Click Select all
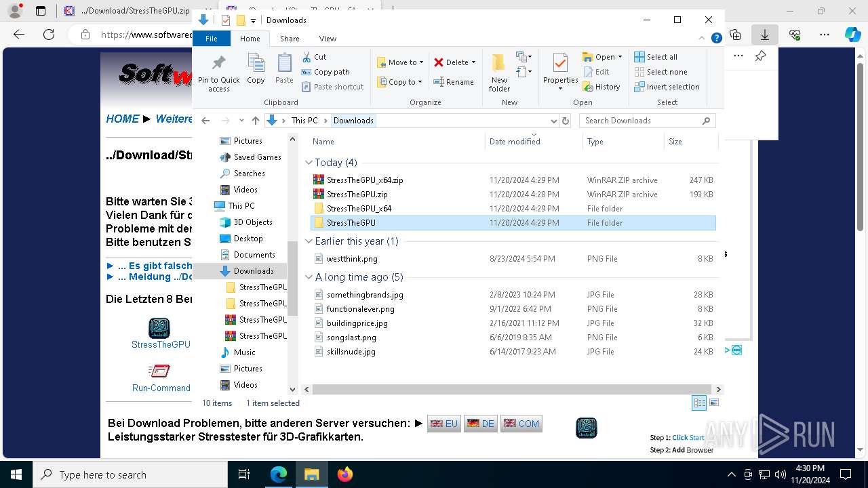 (x=656, y=57)
